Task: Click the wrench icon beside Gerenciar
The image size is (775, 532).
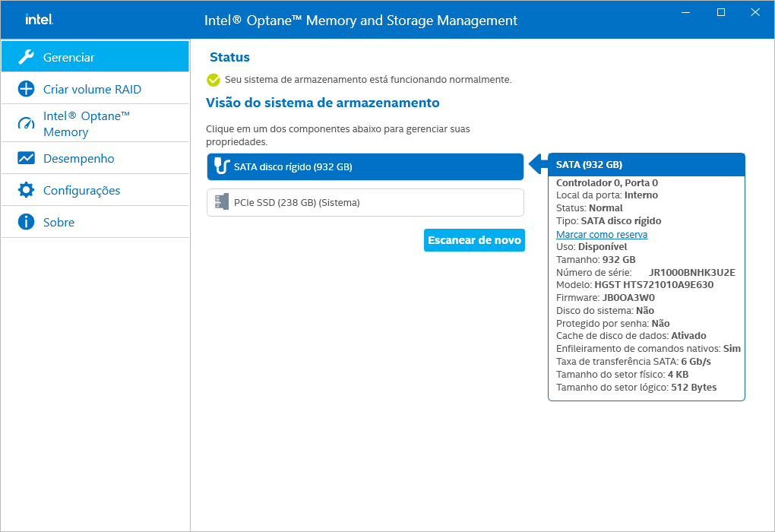Action: tap(26, 57)
